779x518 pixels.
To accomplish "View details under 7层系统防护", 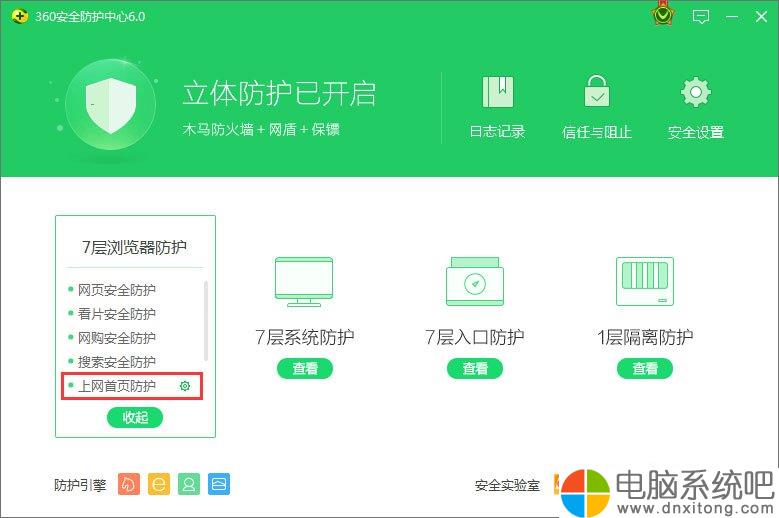I will point(305,369).
